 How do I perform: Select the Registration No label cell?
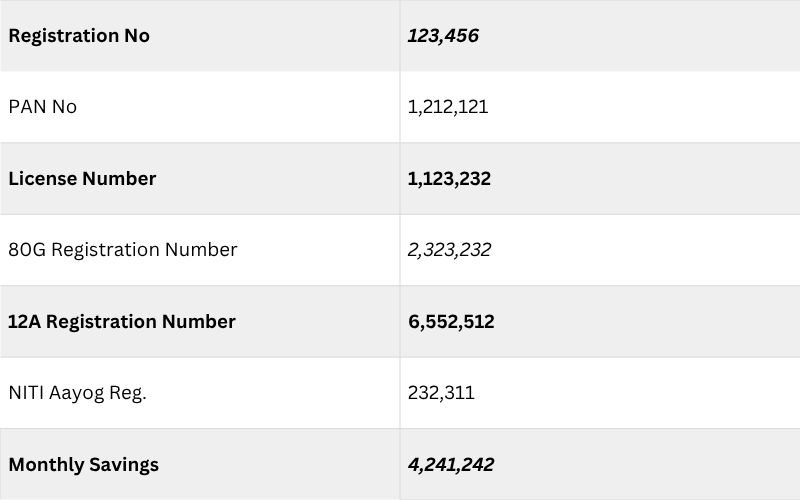199,36
